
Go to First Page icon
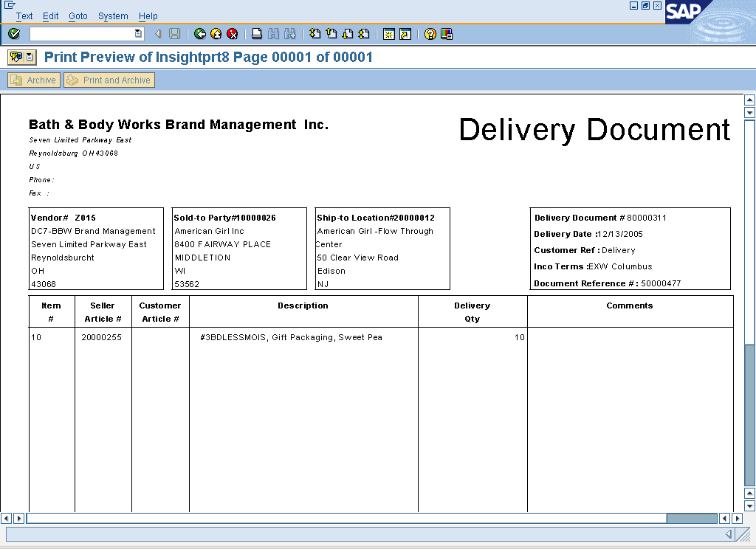315,34
